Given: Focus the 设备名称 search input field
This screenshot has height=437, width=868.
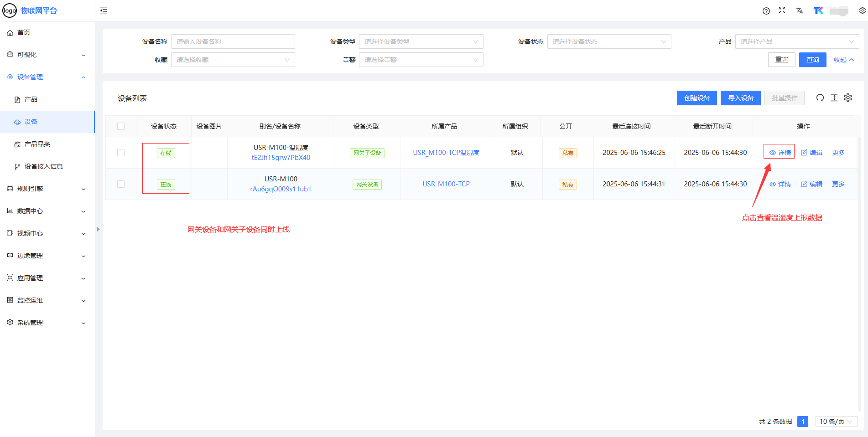Looking at the screenshot, I should (233, 41).
